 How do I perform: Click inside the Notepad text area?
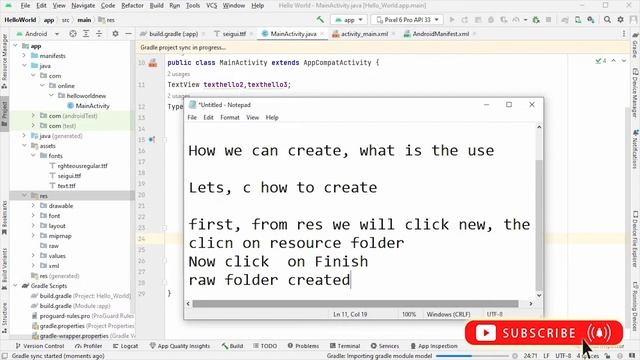359,211
